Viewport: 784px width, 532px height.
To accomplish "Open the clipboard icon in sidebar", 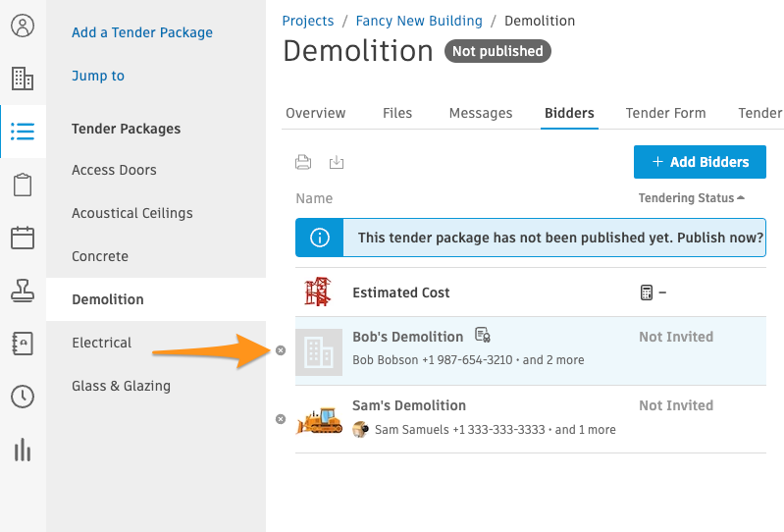I will tap(23, 185).
